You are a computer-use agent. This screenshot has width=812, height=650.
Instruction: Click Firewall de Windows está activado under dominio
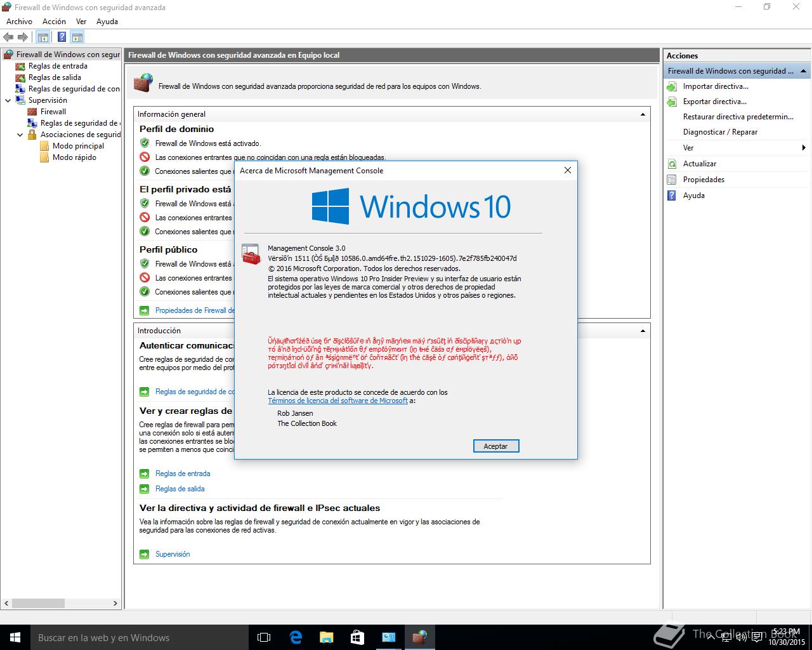208,143
